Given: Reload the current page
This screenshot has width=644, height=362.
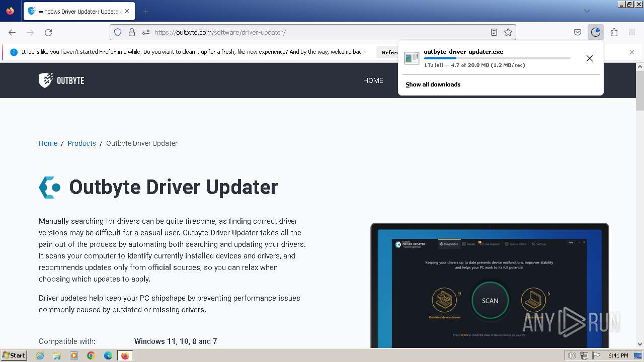Looking at the screenshot, I should click(48, 32).
